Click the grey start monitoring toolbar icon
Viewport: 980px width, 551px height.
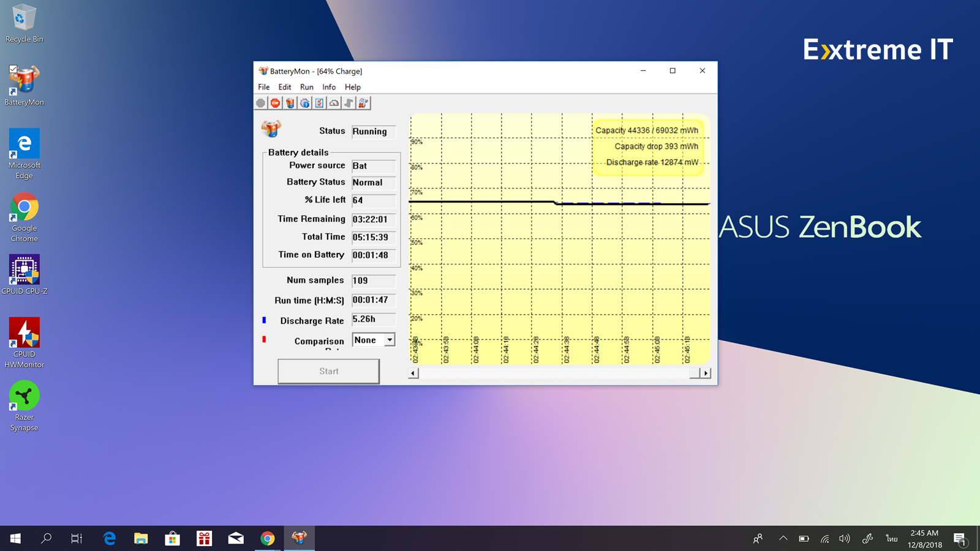click(x=261, y=103)
